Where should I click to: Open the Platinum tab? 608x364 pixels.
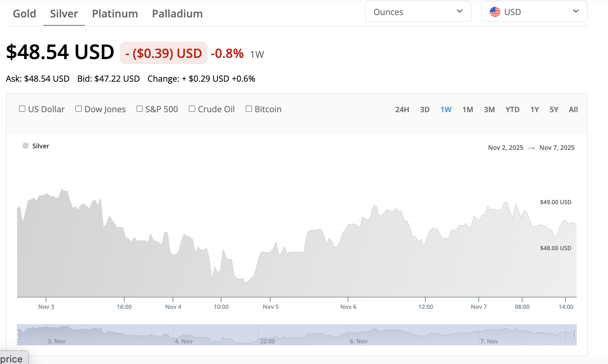(115, 14)
